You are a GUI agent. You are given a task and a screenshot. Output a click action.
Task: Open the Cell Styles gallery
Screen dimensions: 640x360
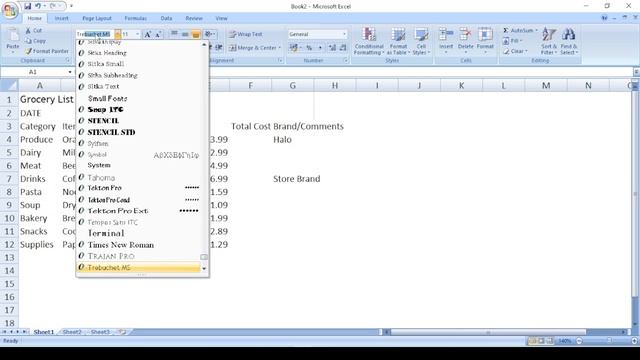point(421,41)
